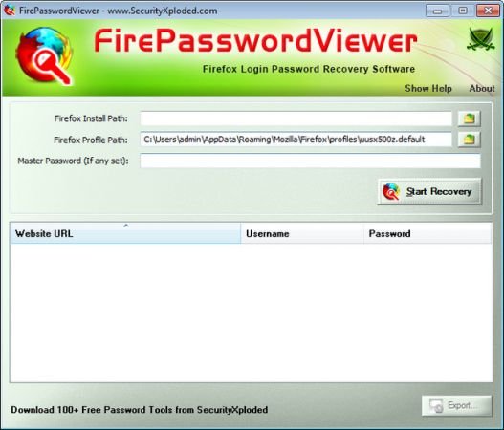Browse for Firefox Profile Path folder
Viewport: 504px width, 430px height.
[469, 140]
